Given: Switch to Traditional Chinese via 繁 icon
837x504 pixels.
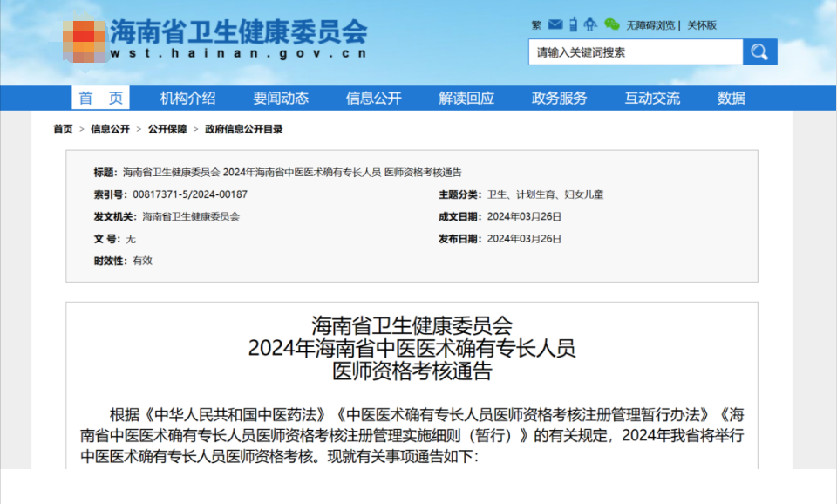Looking at the screenshot, I should tap(536, 25).
